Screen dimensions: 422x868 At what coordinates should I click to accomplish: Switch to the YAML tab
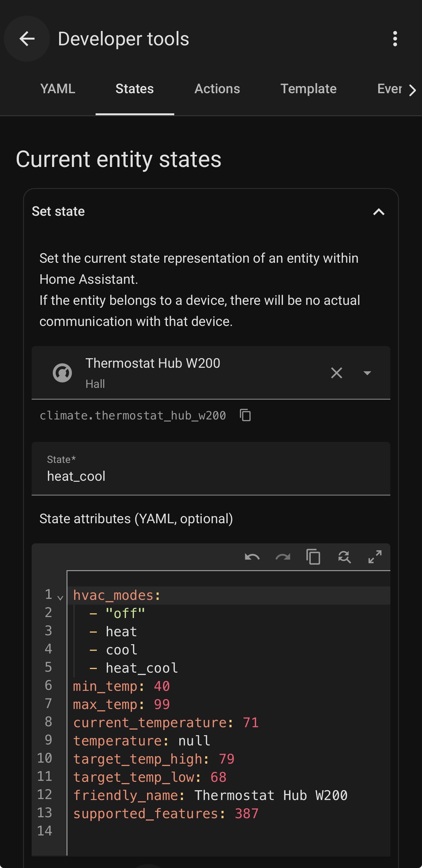[x=58, y=89]
